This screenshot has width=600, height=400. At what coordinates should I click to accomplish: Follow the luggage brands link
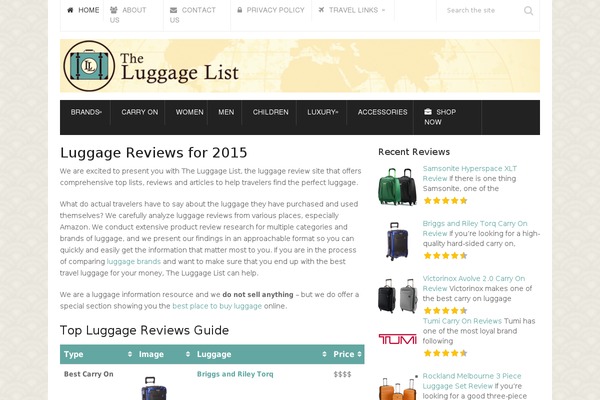[134, 261]
